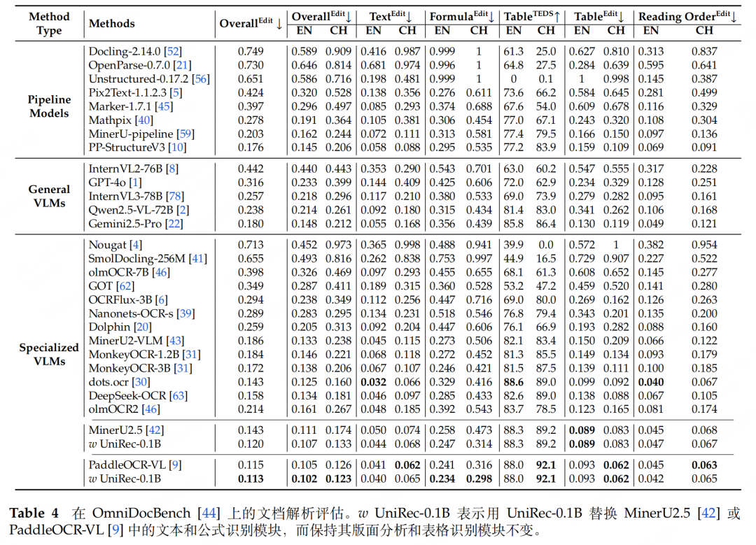Follow reference [46] beside olmOCR2
The width and height of the screenshot is (756, 545).
click(x=151, y=409)
